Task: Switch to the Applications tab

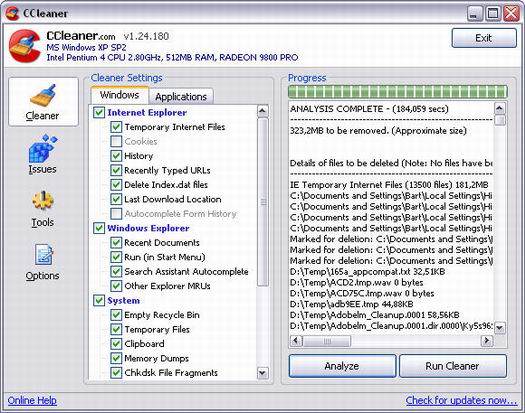Action: (x=181, y=96)
